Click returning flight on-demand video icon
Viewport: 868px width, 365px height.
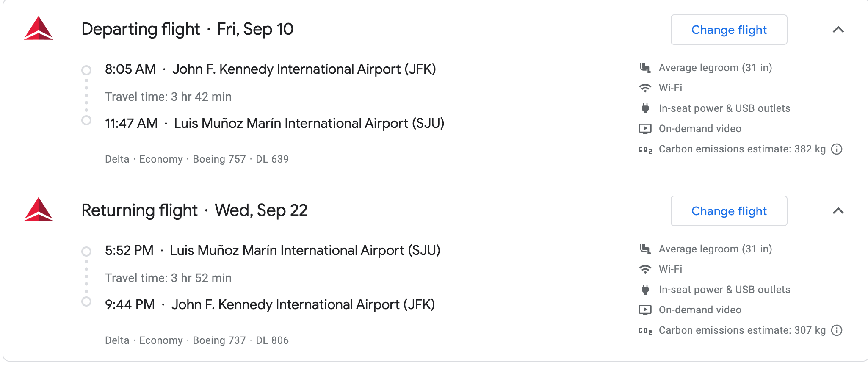pos(645,310)
